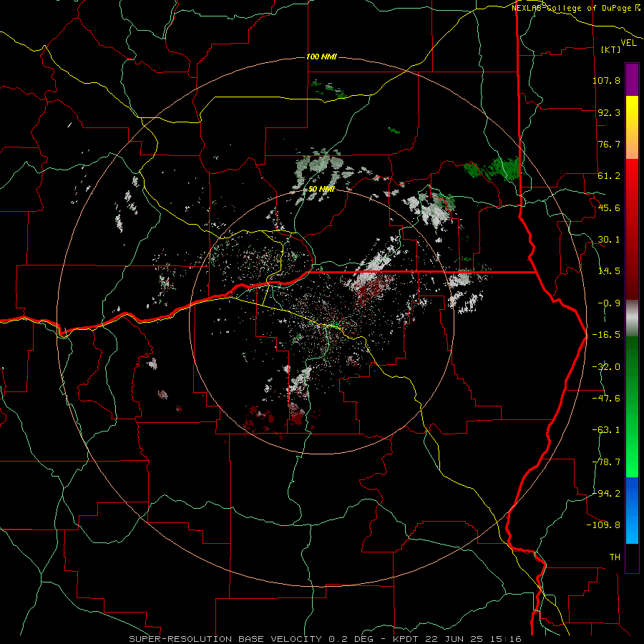The width and height of the screenshot is (644, 644).
Task: Click the 61.2 legend value
Action: [609, 176]
